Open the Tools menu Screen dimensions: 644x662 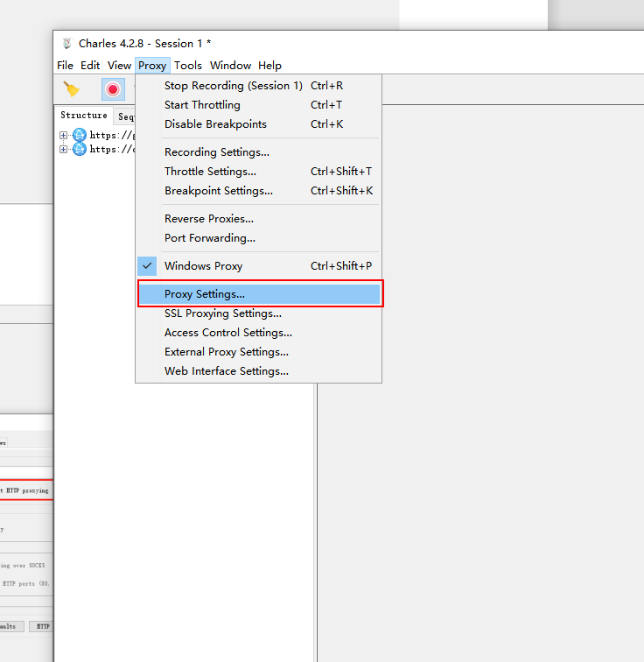(x=188, y=66)
